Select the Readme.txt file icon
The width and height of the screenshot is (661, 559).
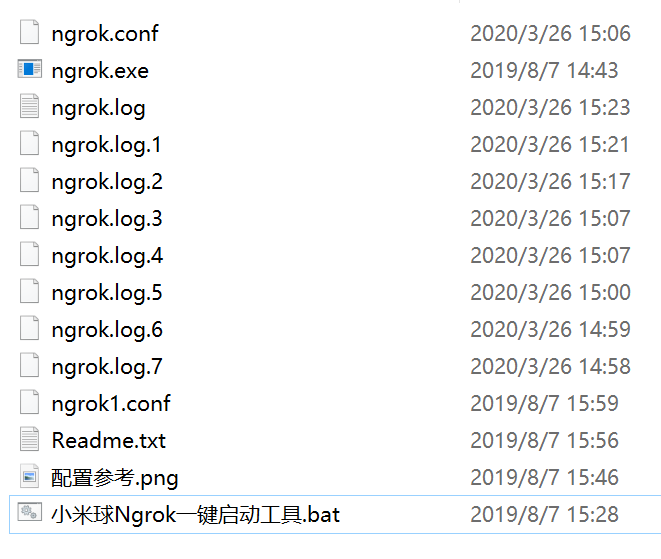[x=30, y=439]
